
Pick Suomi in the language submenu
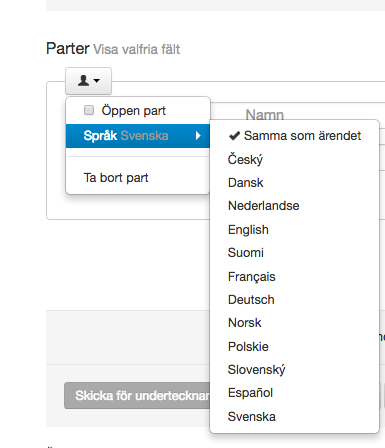coord(295,253)
